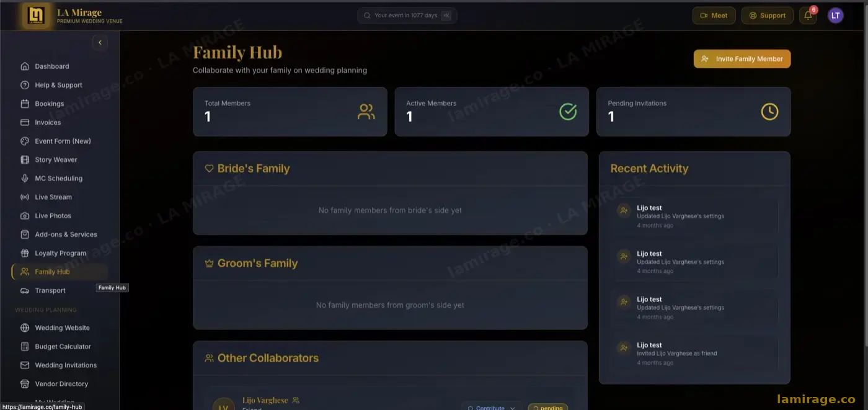Screen dimensions: 868x410
Task: Click the Add-ons & Services bag icon
Action: click(25, 234)
